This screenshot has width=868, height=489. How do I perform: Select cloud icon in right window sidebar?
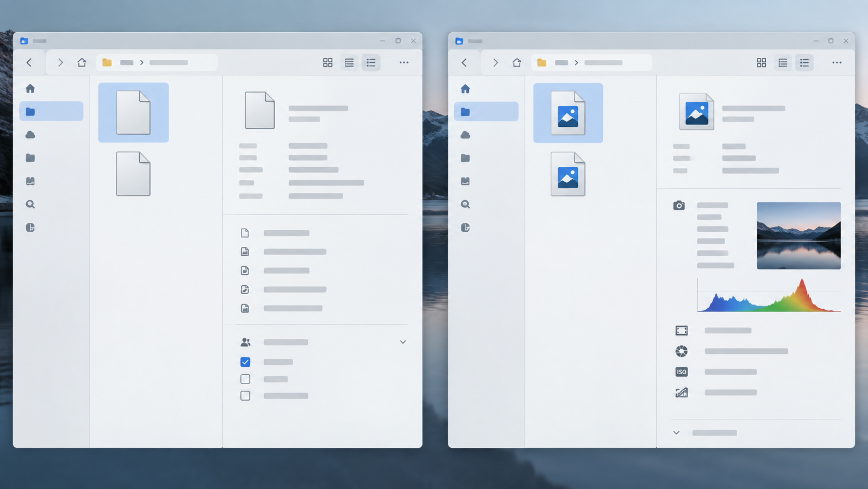click(x=465, y=135)
